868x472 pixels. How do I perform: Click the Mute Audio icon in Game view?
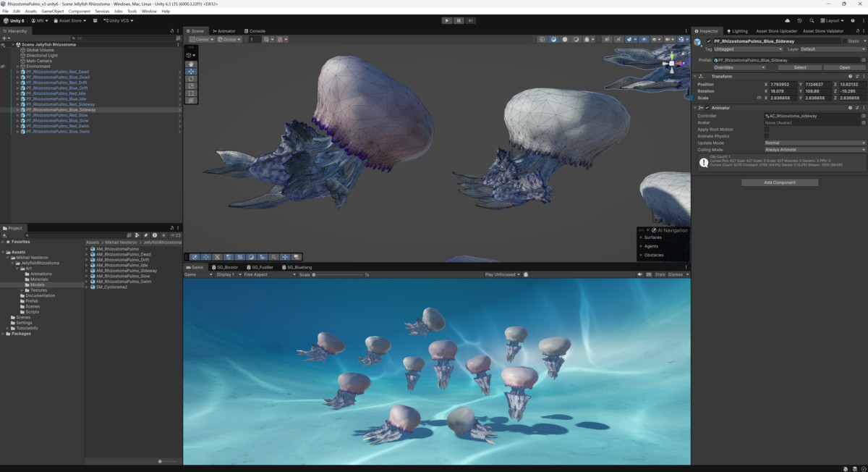(x=640, y=274)
